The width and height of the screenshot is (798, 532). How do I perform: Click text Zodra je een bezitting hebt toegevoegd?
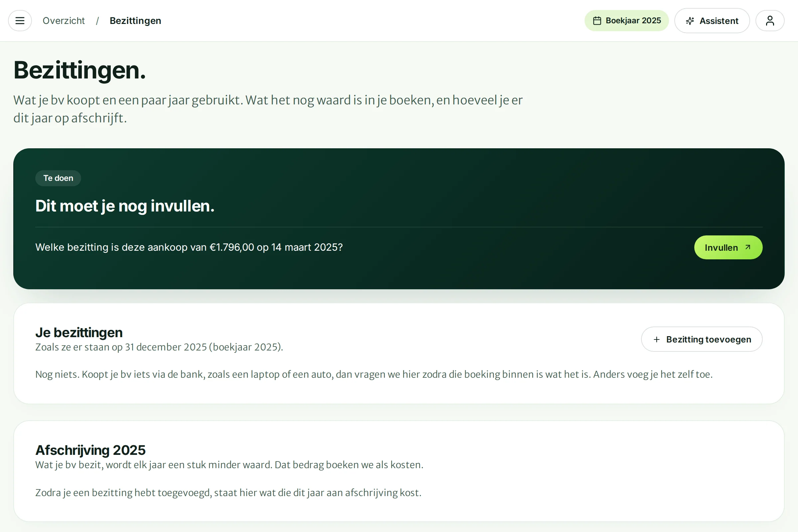coord(228,493)
